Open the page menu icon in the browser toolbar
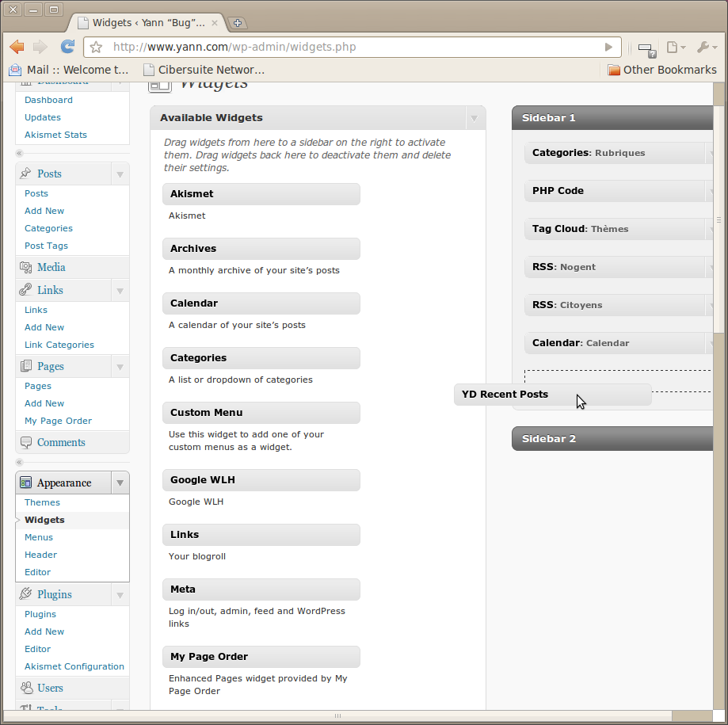Viewport: 728px width, 725px height. pos(676,47)
